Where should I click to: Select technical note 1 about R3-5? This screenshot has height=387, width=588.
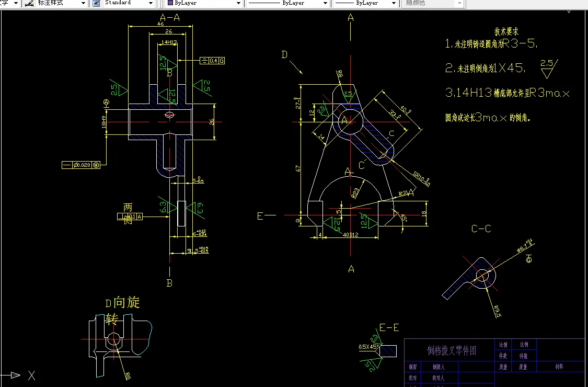pyautogui.click(x=492, y=43)
